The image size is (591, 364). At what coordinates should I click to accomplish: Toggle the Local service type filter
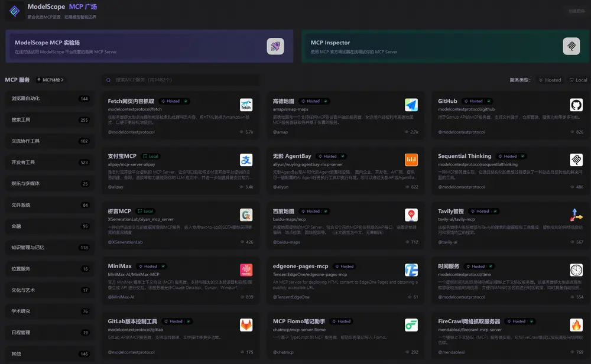578,80
